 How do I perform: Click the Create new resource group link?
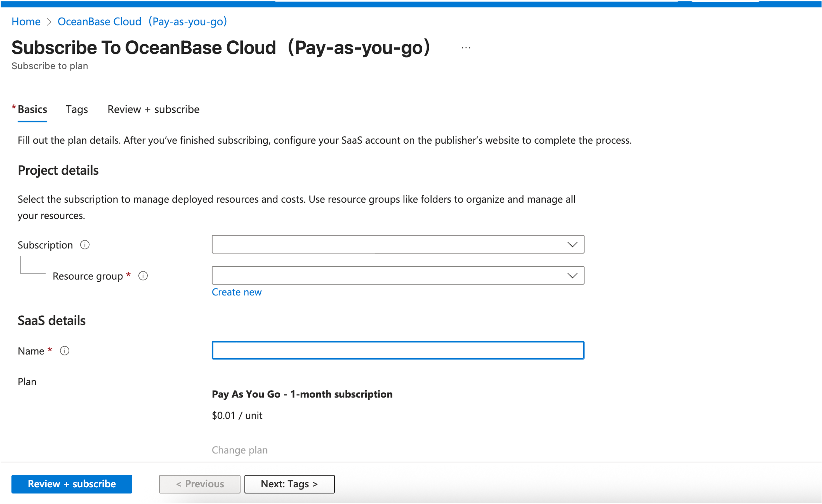coord(236,292)
